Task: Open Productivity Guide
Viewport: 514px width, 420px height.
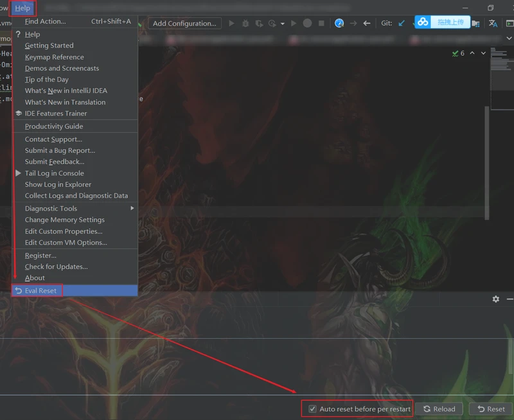Action: pos(75,126)
